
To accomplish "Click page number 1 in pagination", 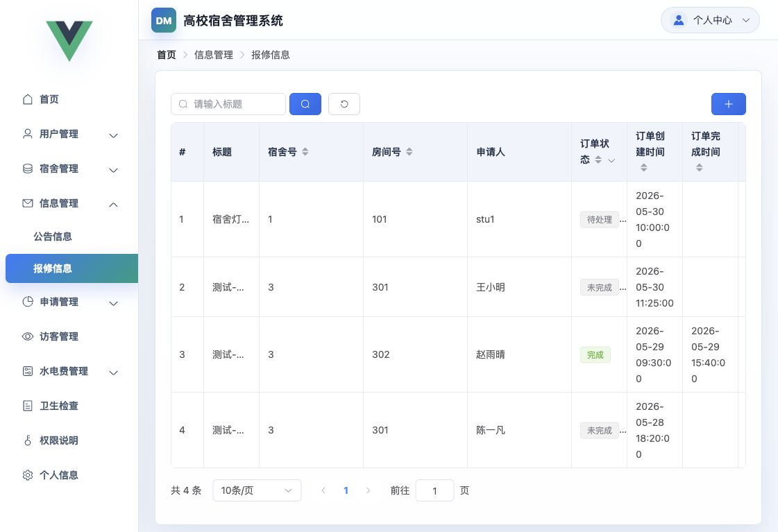I will tap(346, 490).
